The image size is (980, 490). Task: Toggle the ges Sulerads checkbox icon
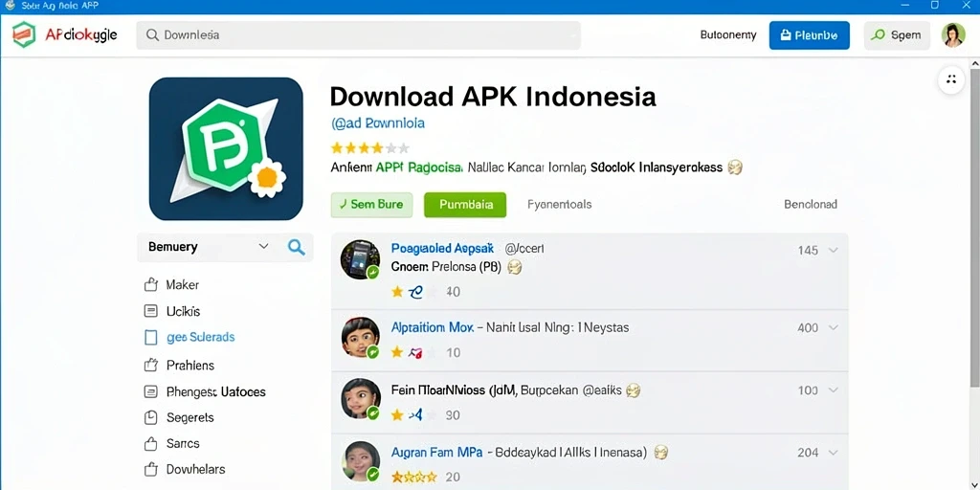(150, 338)
